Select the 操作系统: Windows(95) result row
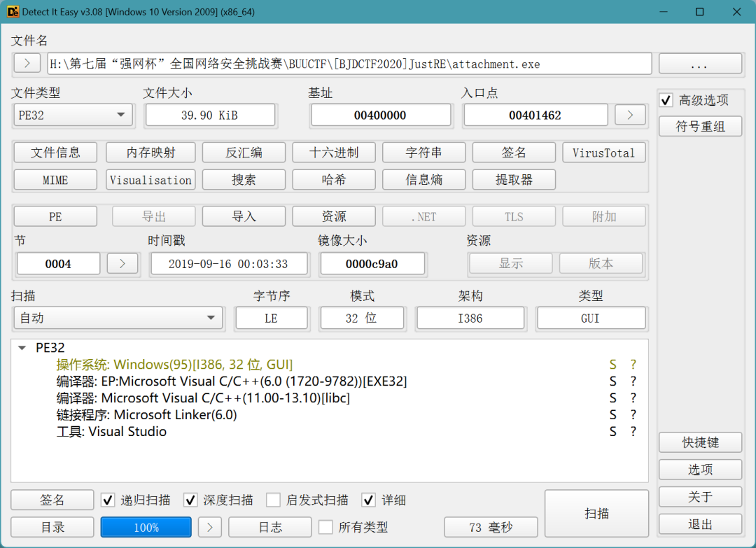The height and width of the screenshot is (548, 756). pos(329,365)
